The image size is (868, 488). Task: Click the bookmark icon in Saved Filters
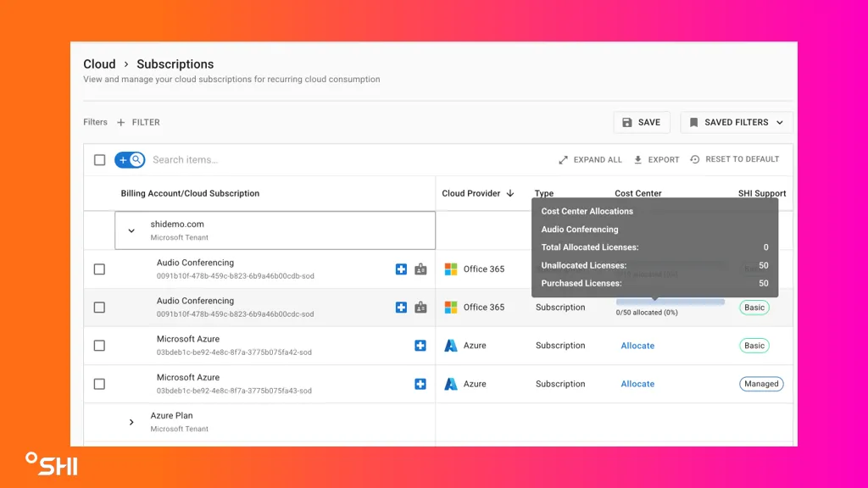point(693,122)
